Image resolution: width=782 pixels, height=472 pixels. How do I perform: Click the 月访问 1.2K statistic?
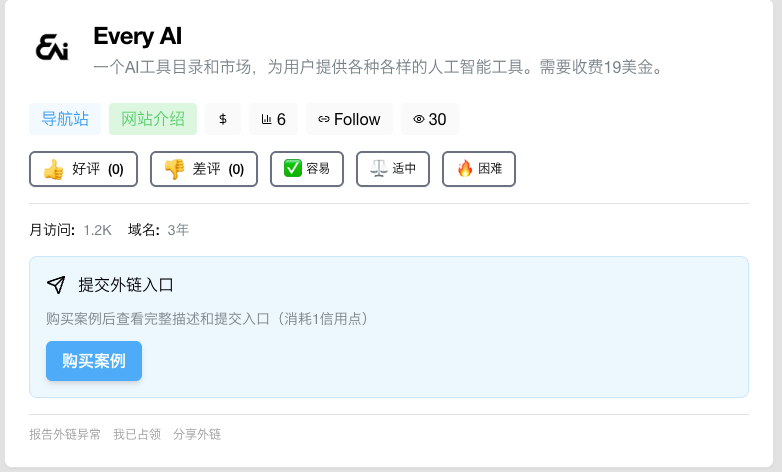pyautogui.click(x=70, y=230)
